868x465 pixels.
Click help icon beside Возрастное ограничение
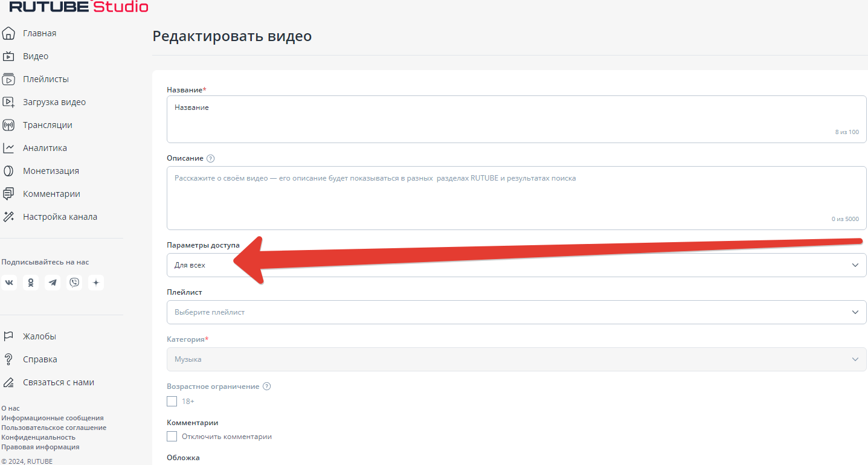click(266, 386)
